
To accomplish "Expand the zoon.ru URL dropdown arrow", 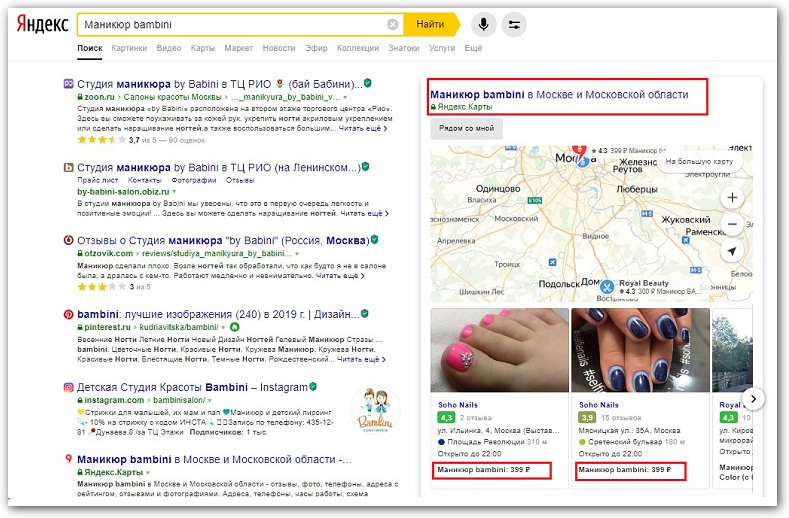I will coord(345,97).
